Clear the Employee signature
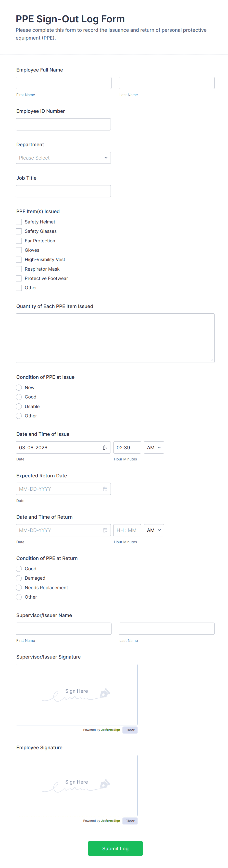 click(x=130, y=821)
